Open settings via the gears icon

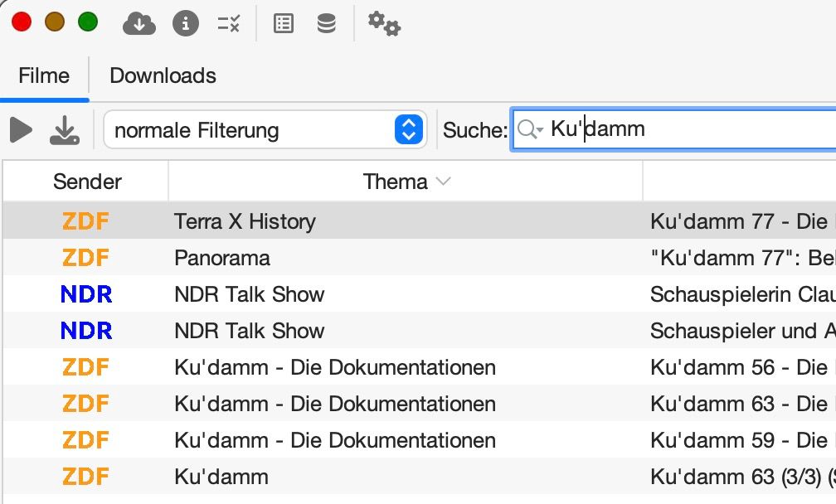pyautogui.click(x=384, y=24)
